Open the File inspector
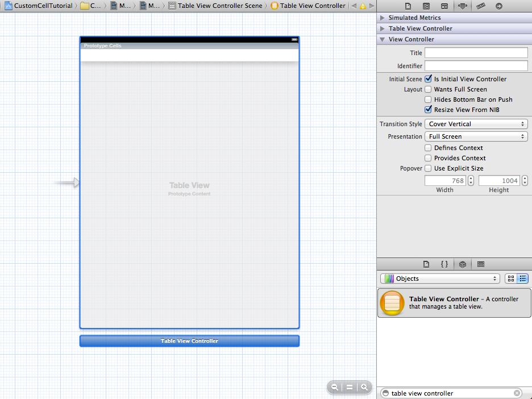The image size is (532, 399). coord(408,6)
